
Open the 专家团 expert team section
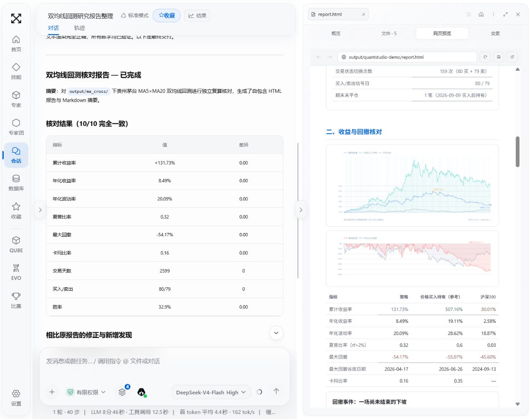pyautogui.click(x=16, y=127)
